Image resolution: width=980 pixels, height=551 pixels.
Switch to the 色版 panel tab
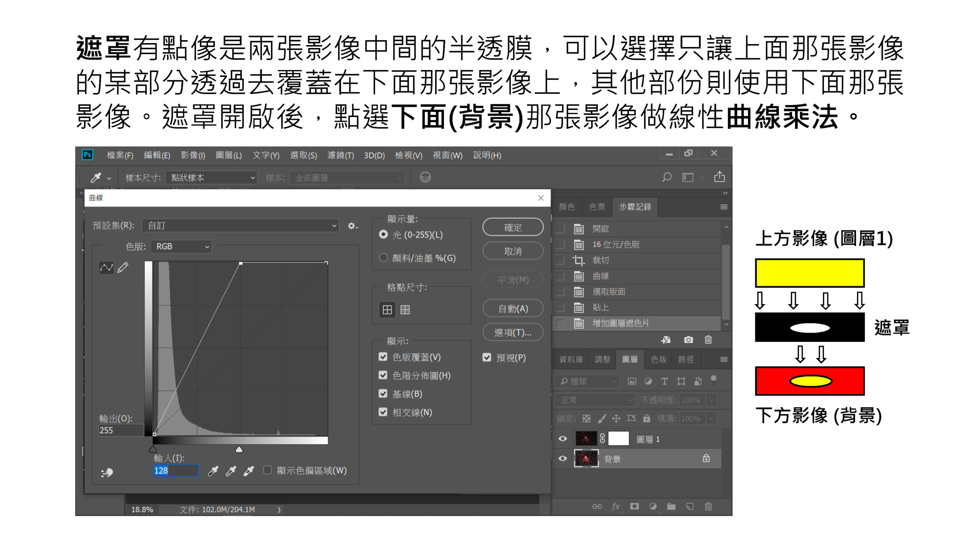pyautogui.click(x=658, y=360)
